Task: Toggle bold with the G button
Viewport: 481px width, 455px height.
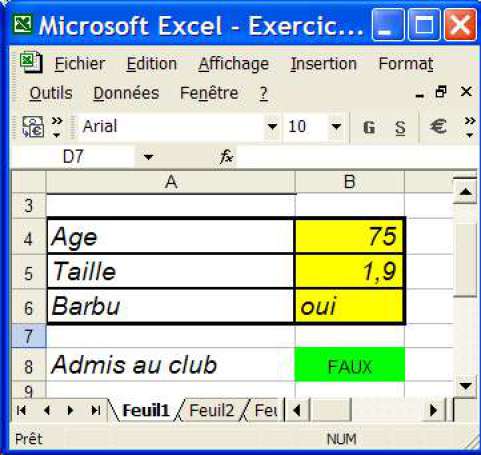Action: point(369,127)
